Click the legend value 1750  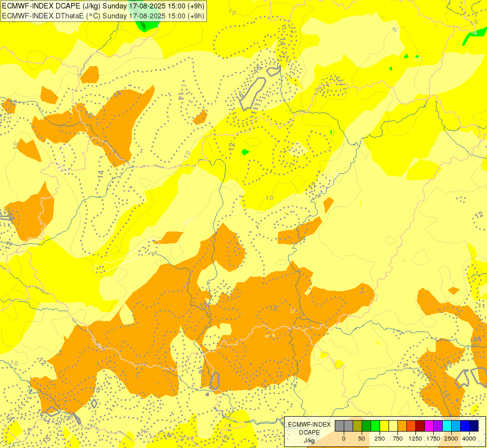(433, 439)
